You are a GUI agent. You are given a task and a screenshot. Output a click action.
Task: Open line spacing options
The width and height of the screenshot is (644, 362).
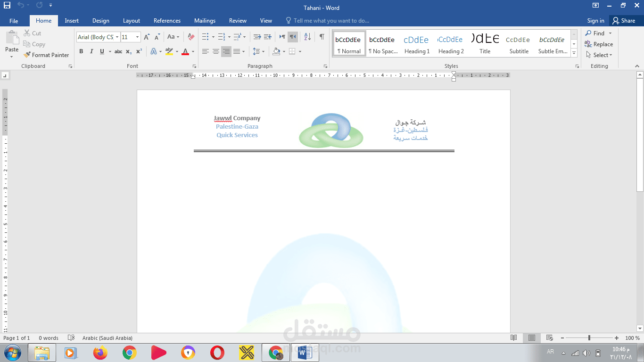pyautogui.click(x=258, y=51)
